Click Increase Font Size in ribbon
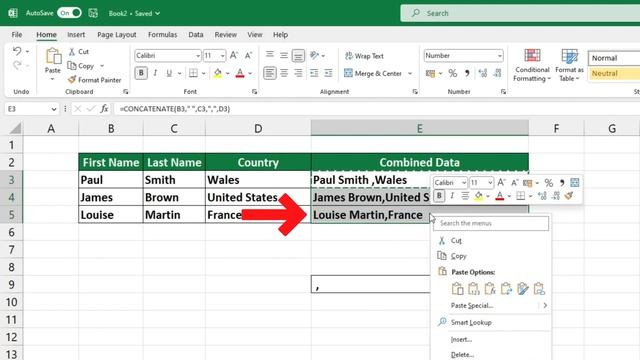This screenshot has height=360, width=640. pos(234,55)
